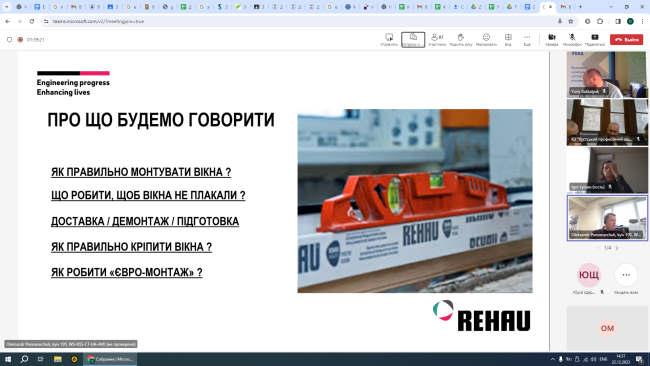Open the top participant video thumbnail
Viewport: 650px width, 366px height.
pyautogui.click(x=607, y=75)
